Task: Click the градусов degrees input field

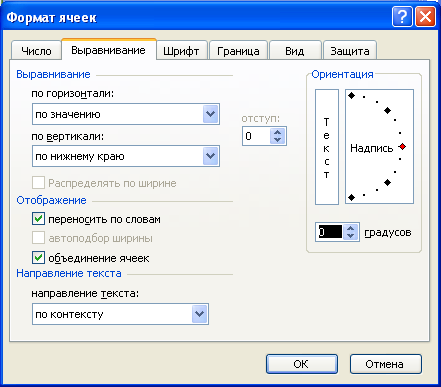Action: click(x=330, y=232)
